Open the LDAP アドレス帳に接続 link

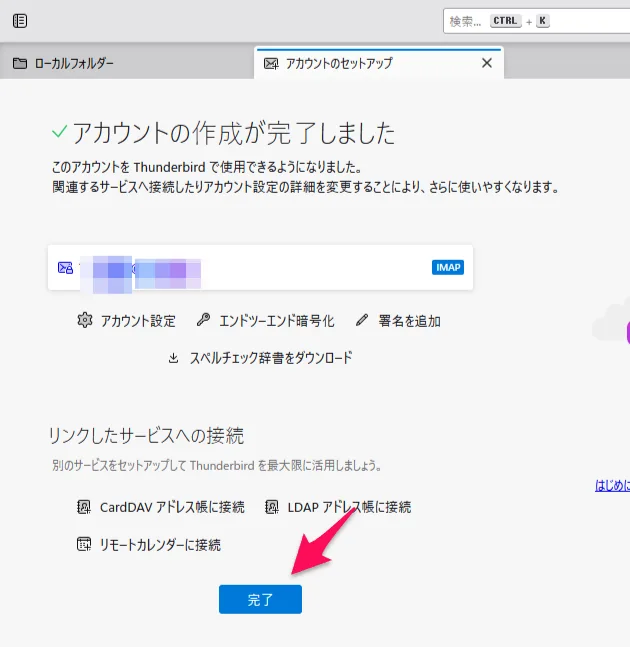[349, 507]
